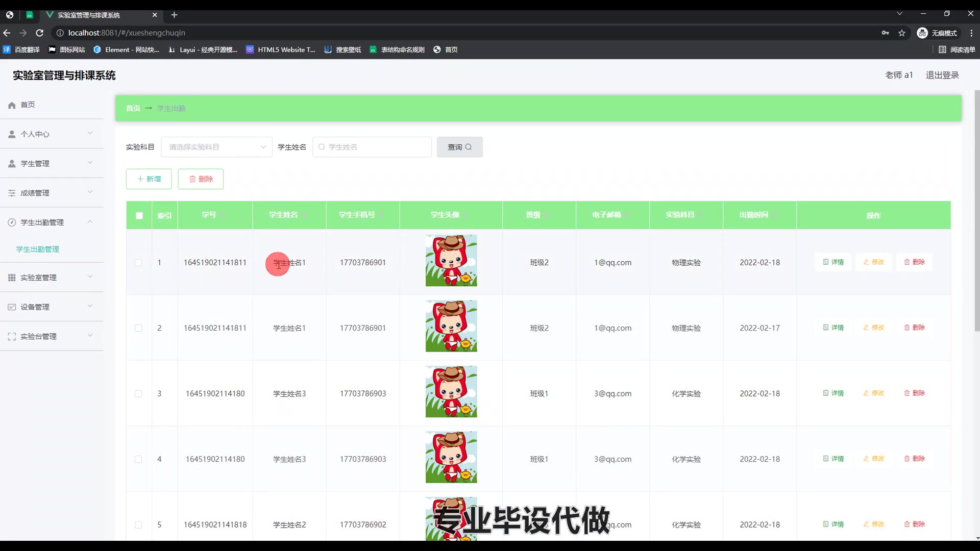Image resolution: width=980 pixels, height=551 pixels.
Task: Sort the table by 学号 column
Action: 223,215
